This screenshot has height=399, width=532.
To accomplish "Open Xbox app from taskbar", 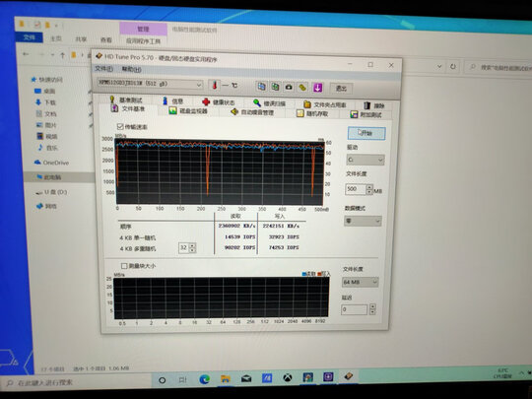I will (288, 377).
